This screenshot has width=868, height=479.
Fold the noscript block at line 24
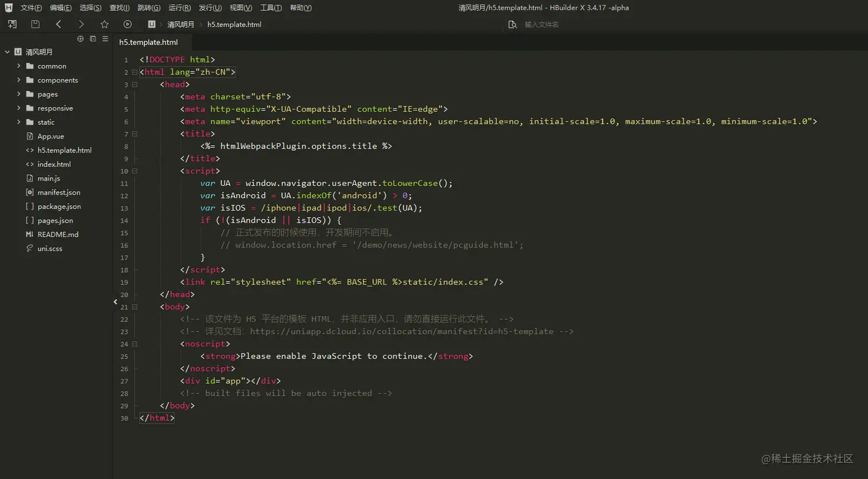(135, 344)
